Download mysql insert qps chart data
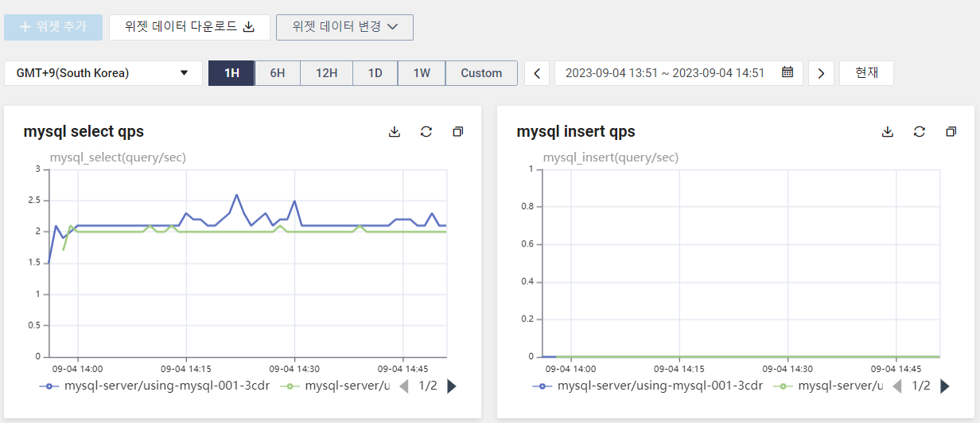 [888, 132]
